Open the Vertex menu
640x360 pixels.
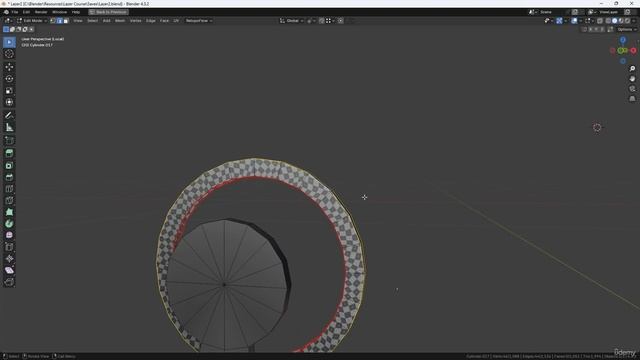click(x=136, y=20)
